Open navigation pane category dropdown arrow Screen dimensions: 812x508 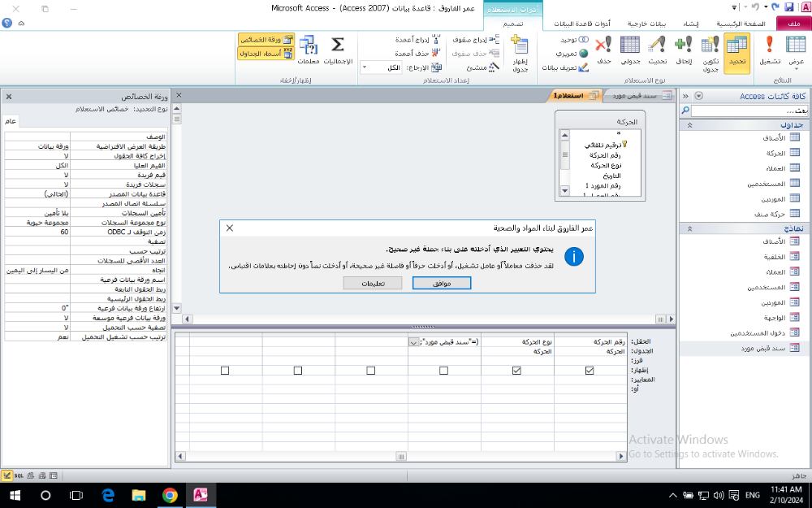pyautogui.click(x=698, y=96)
